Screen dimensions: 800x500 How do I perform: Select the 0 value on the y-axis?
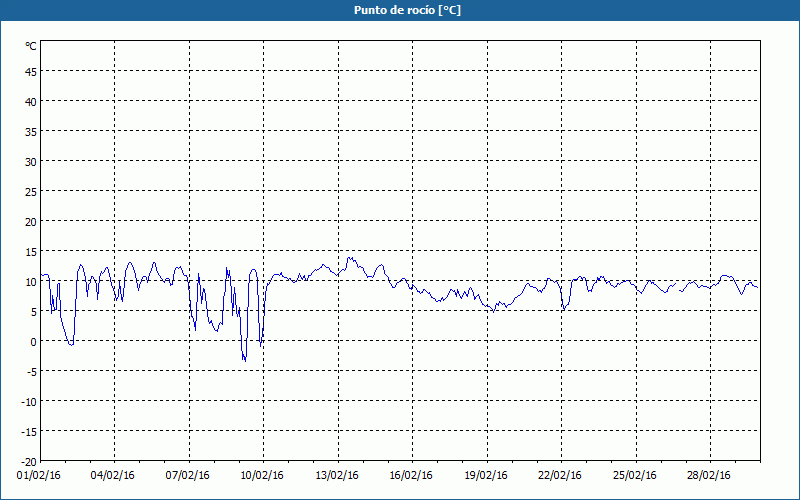pos(34,342)
